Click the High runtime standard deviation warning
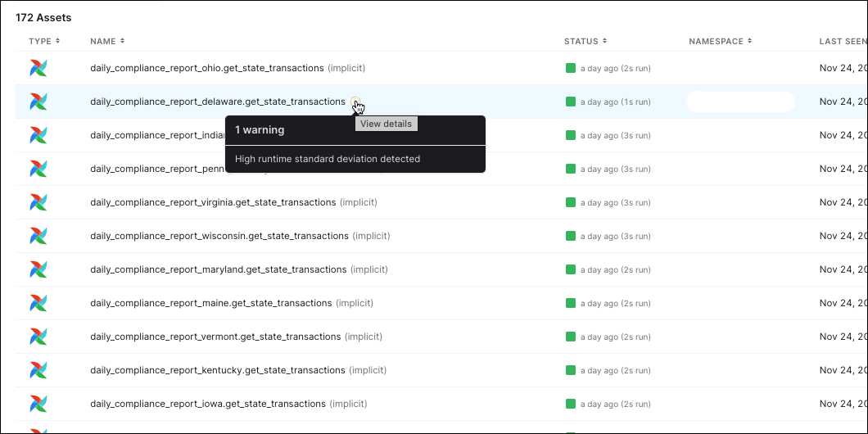The height and width of the screenshot is (434, 868). (328, 159)
